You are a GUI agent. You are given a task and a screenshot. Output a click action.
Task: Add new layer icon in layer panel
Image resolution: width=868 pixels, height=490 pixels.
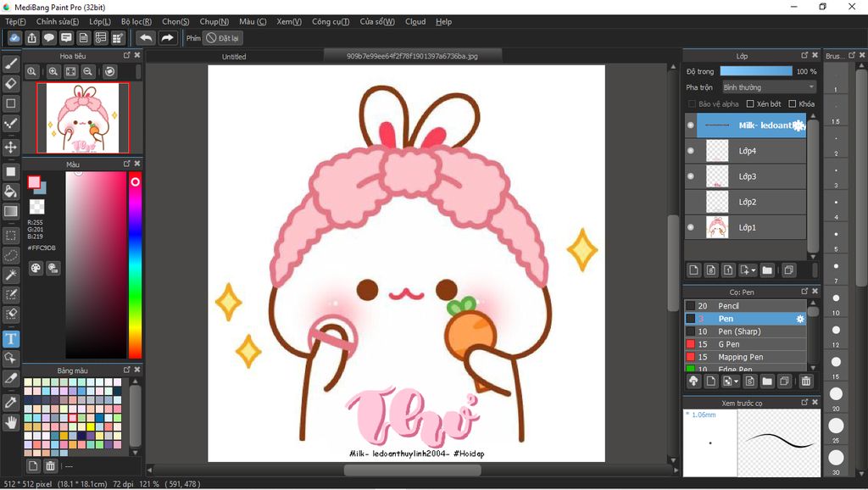coord(693,270)
